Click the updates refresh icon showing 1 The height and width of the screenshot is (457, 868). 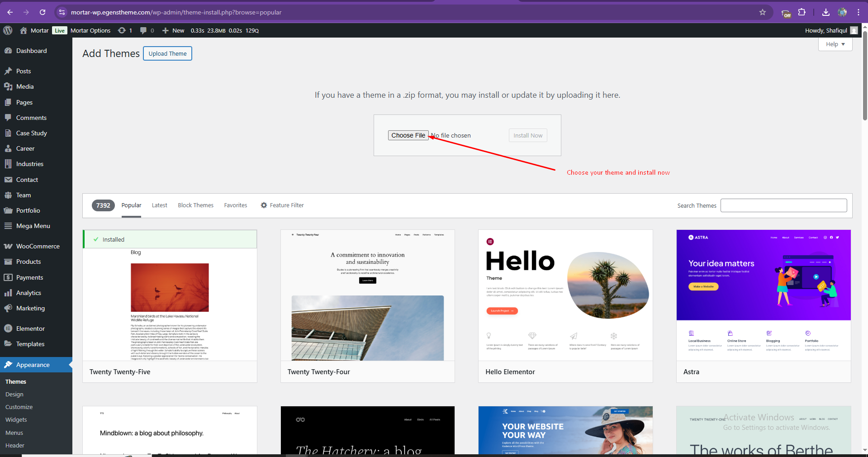click(x=122, y=30)
